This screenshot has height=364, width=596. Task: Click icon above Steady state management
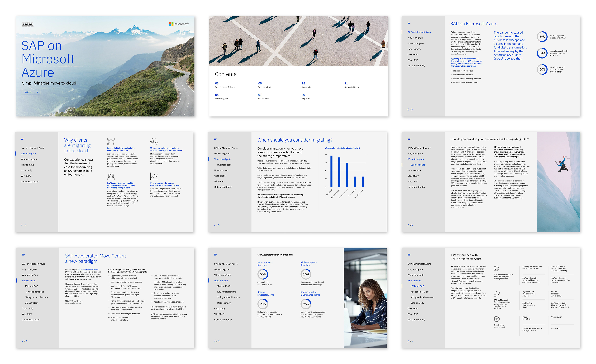point(497,319)
